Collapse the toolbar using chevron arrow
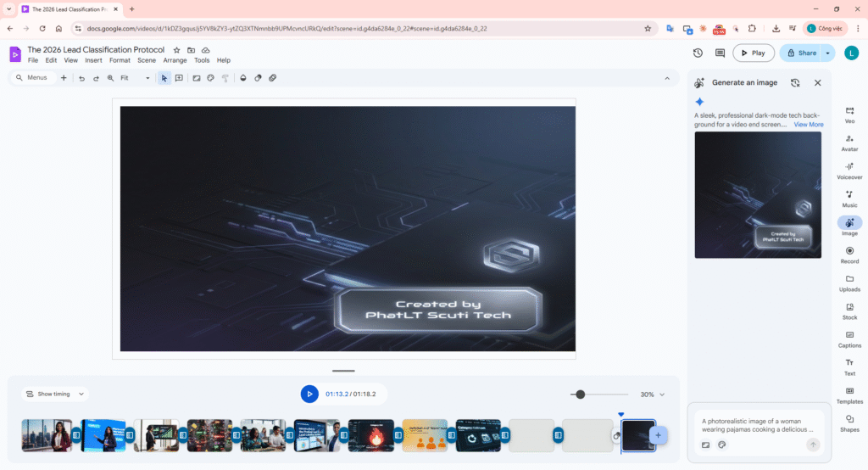The width and height of the screenshot is (868, 470). click(667, 78)
